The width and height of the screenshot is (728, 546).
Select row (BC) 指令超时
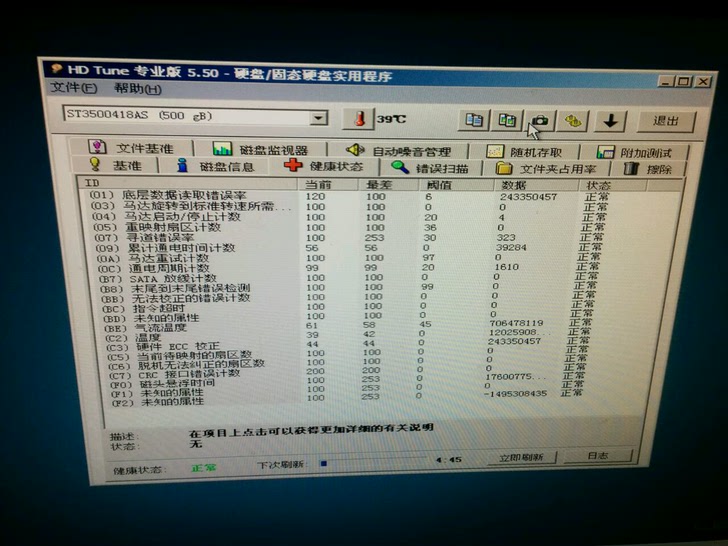[348, 307]
